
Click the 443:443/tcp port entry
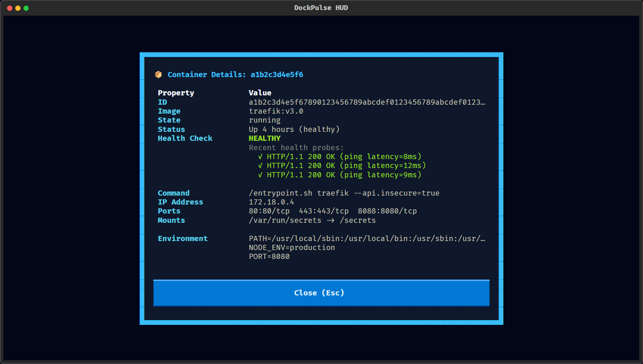pyautogui.click(x=324, y=211)
